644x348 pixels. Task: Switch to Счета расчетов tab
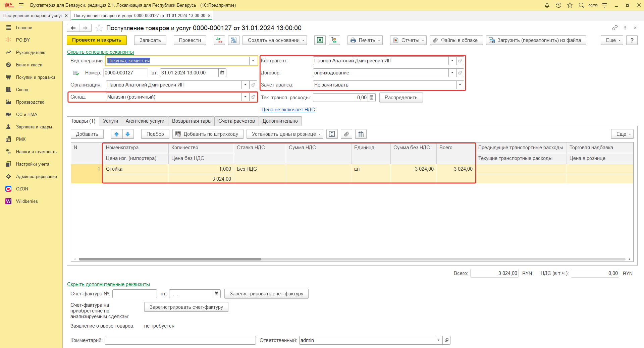point(236,121)
